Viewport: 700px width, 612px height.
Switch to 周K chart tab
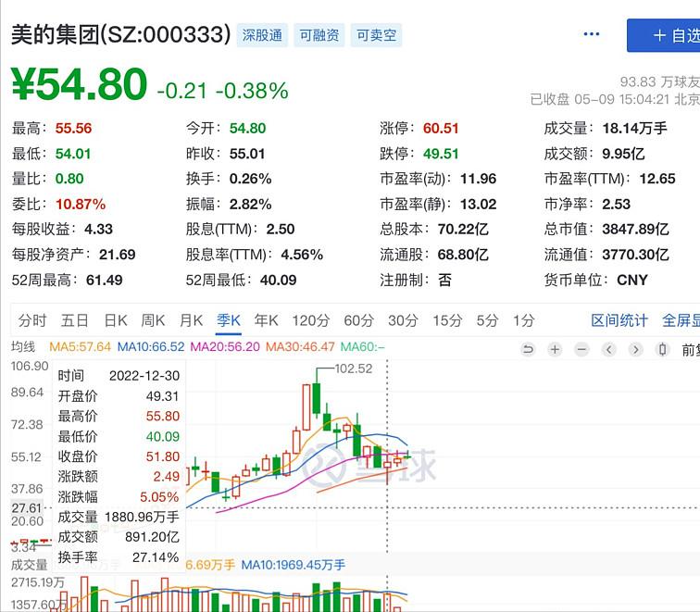pyautogui.click(x=153, y=320)
